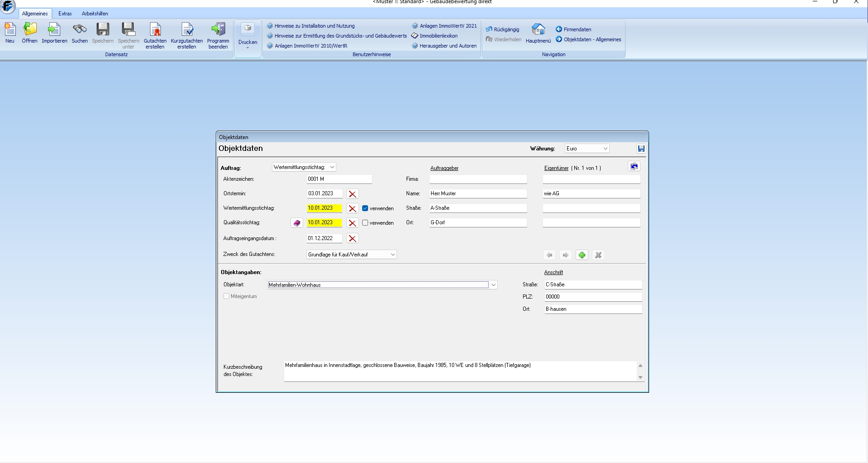Click the purple book icon beside Qualitätsstichtag
Viewport: 868px width, 463px height.
tap(297, 223)
